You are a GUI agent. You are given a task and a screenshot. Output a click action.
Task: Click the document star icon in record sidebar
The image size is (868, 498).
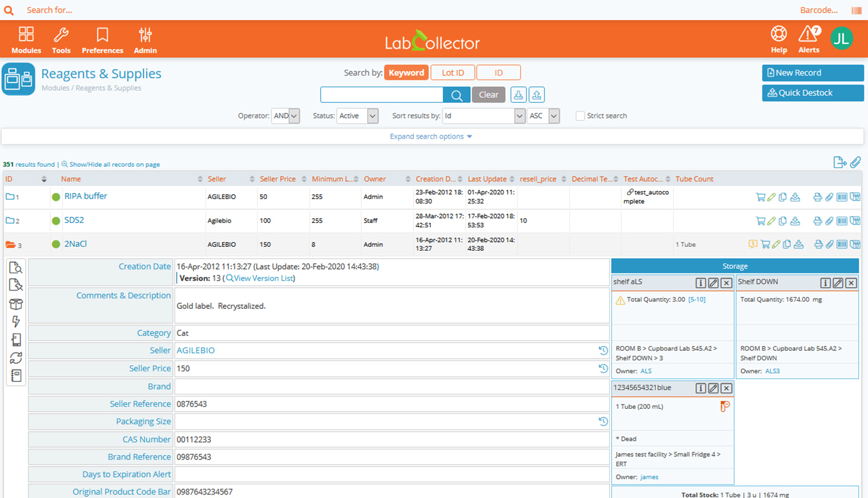click(x=16, y=286)
